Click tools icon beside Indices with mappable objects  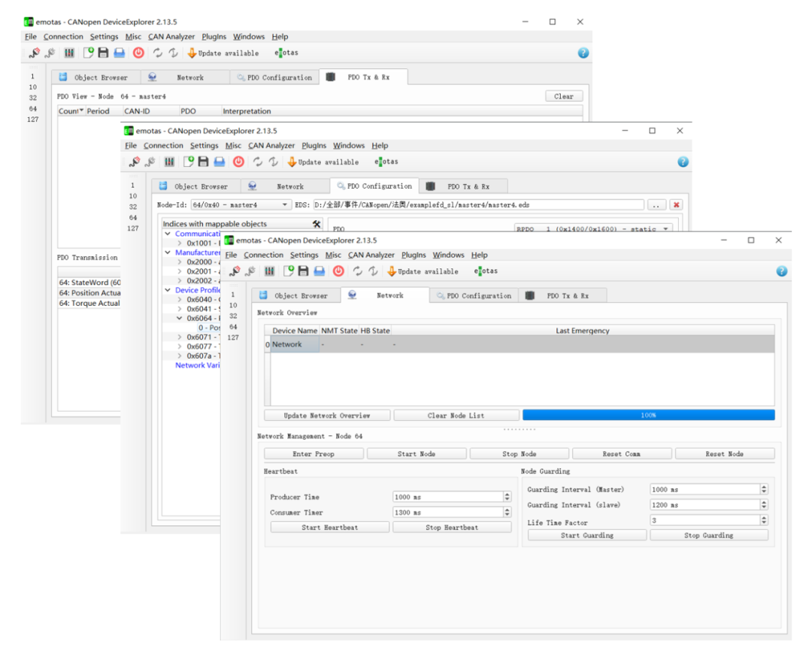317,223
